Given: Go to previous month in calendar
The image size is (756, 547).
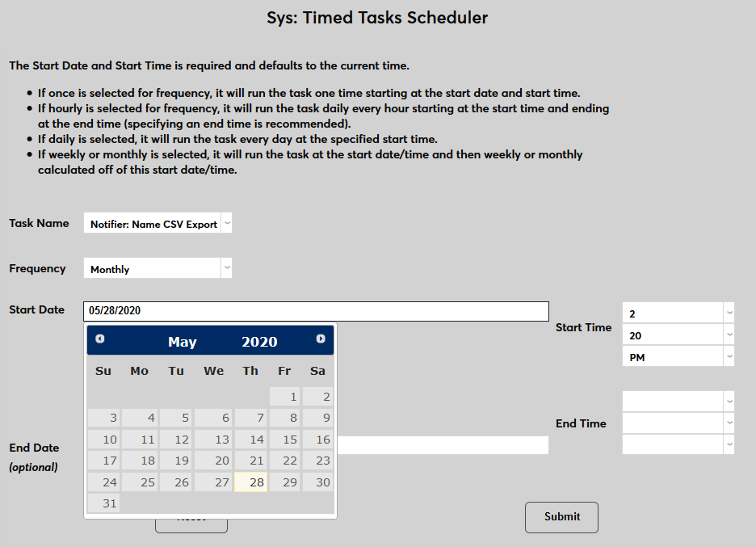Looking at the screenshot, I should click(x=100, y=339).
